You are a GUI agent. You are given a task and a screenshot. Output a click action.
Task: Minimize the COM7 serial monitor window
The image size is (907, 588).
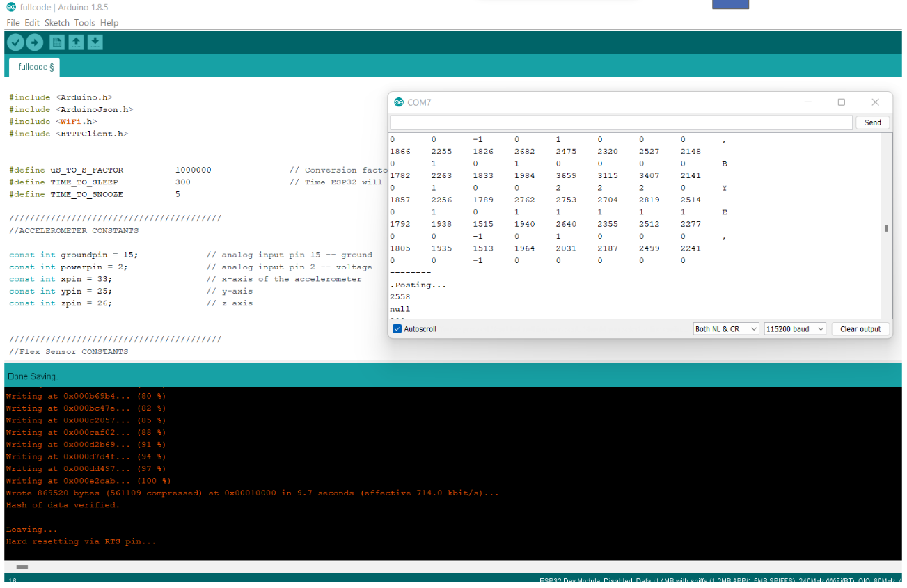(808, 102)
